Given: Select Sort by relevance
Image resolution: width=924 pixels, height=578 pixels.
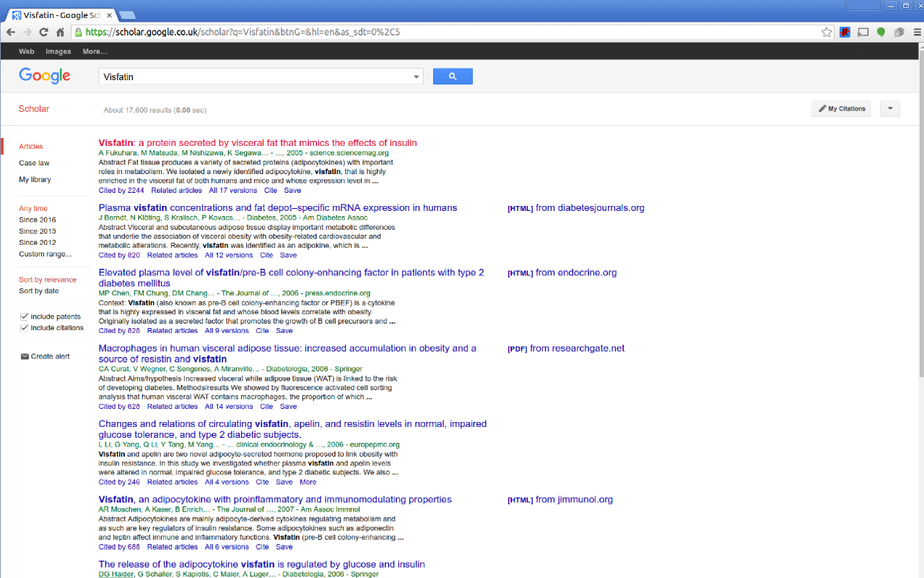Looking at the screenshot, I should pyautogui.click(x=48, y=280).
